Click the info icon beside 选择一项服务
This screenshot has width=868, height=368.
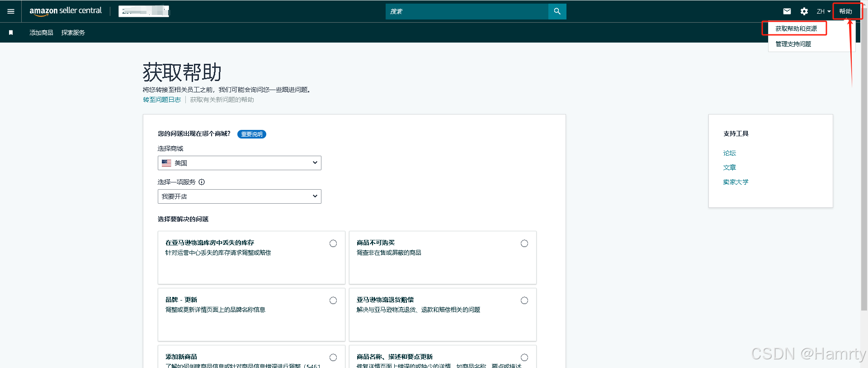pyautogui.click(x=202, y=182)
